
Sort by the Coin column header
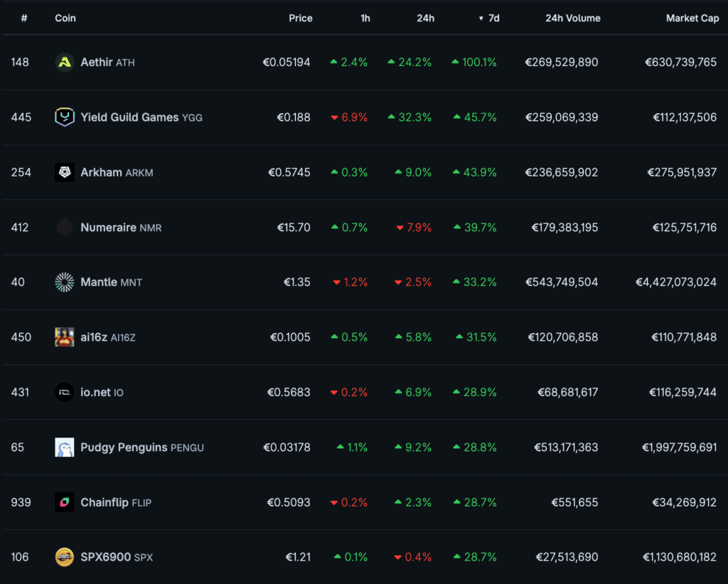(65, 18)
